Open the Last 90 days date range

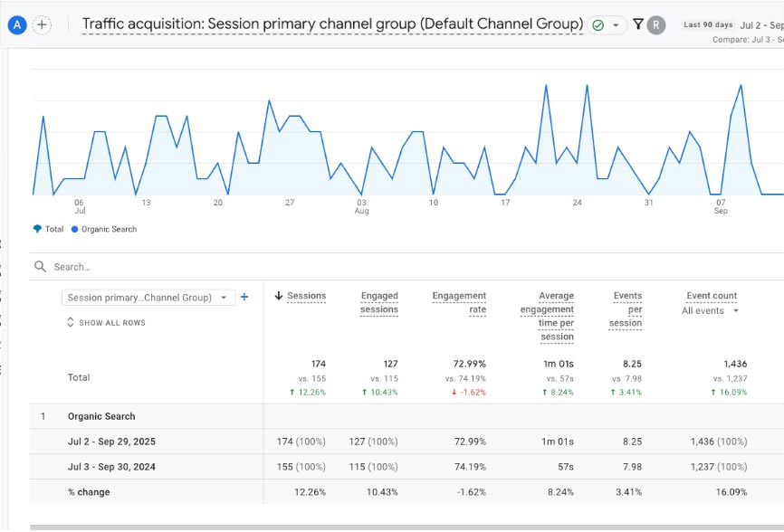tap(708, 25)
